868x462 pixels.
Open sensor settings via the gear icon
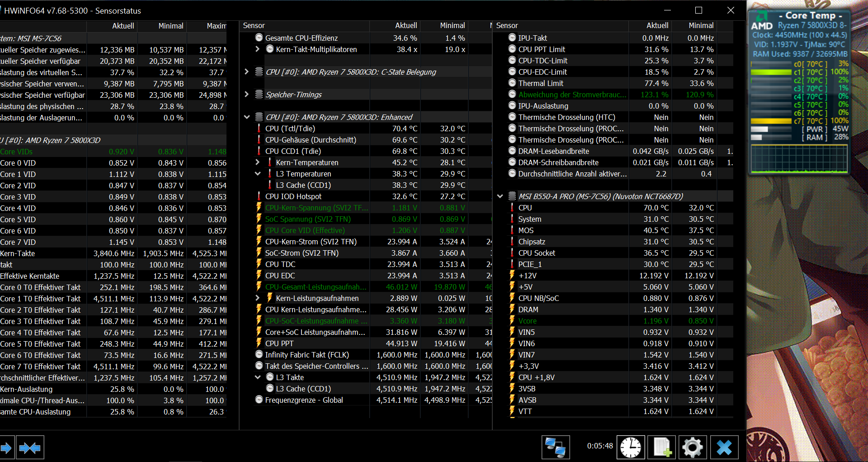point(693,448)
